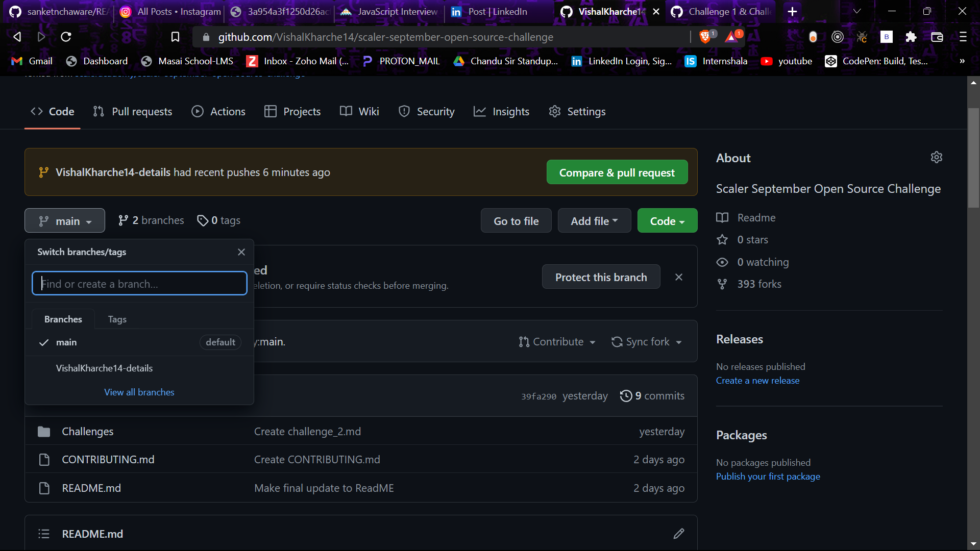Open the View all branches link

139,392
